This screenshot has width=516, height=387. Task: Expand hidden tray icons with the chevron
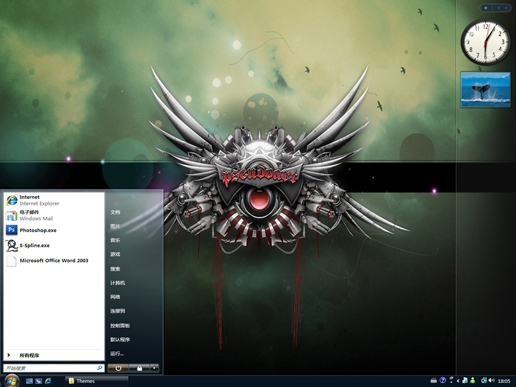point(458,380)
